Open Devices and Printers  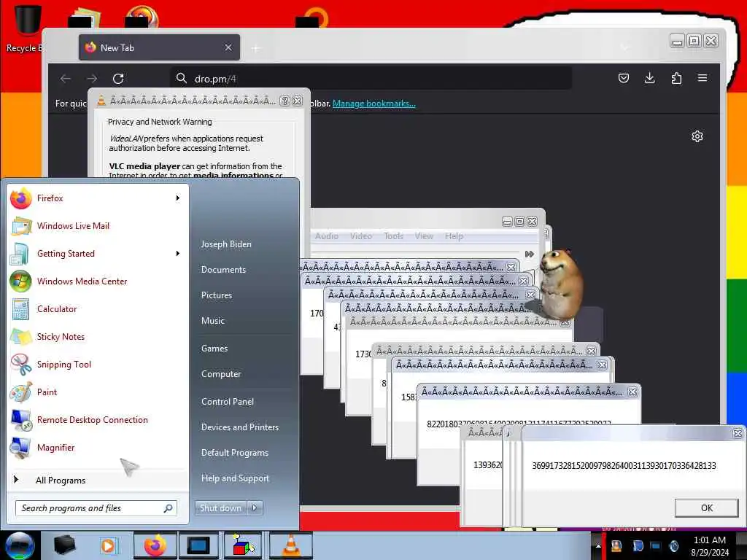[240, 427]
